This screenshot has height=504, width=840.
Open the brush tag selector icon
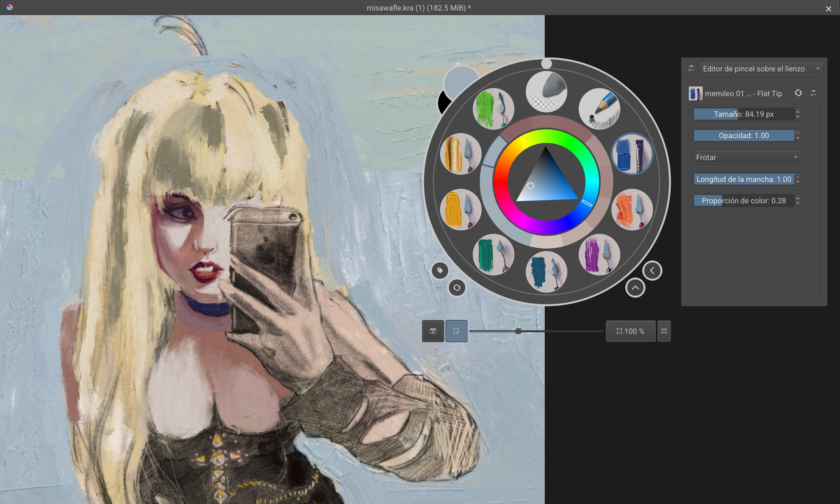(440, 270)
